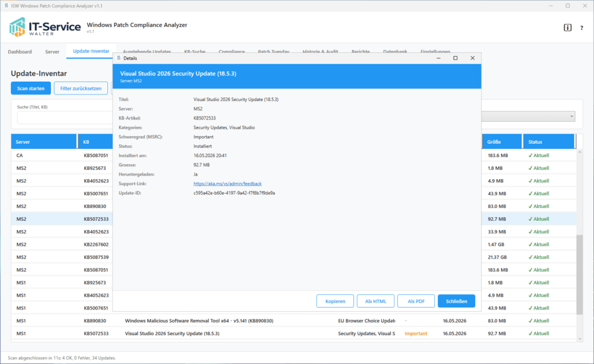Click the Kategorien value Security Updates, Visual Studio

click(x=224, y=128)
